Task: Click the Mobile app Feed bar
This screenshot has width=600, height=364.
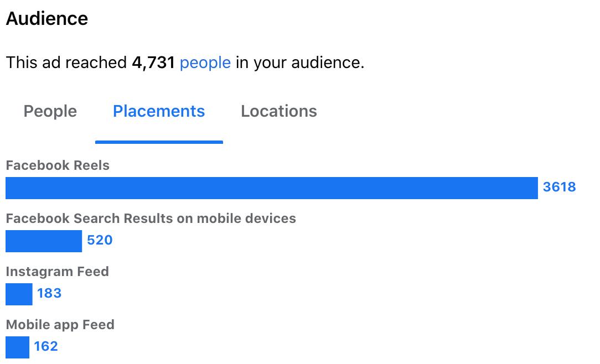Action: (x=17, y=347)
